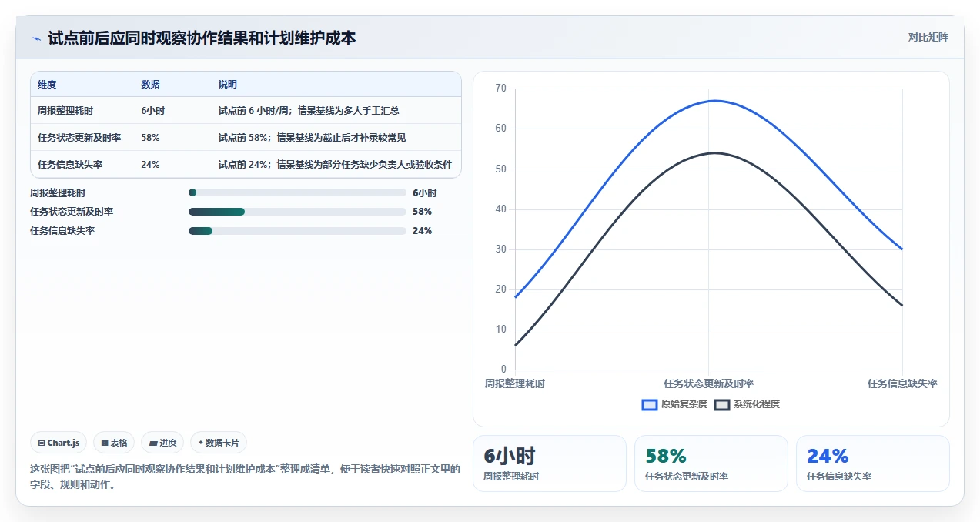Select the 进度 tag chip

pyautogui.click(x=162, y=443)
